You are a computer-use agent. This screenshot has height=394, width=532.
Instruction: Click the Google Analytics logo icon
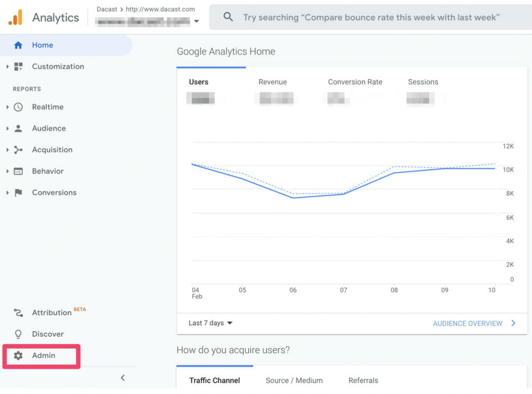pos(16,17)
